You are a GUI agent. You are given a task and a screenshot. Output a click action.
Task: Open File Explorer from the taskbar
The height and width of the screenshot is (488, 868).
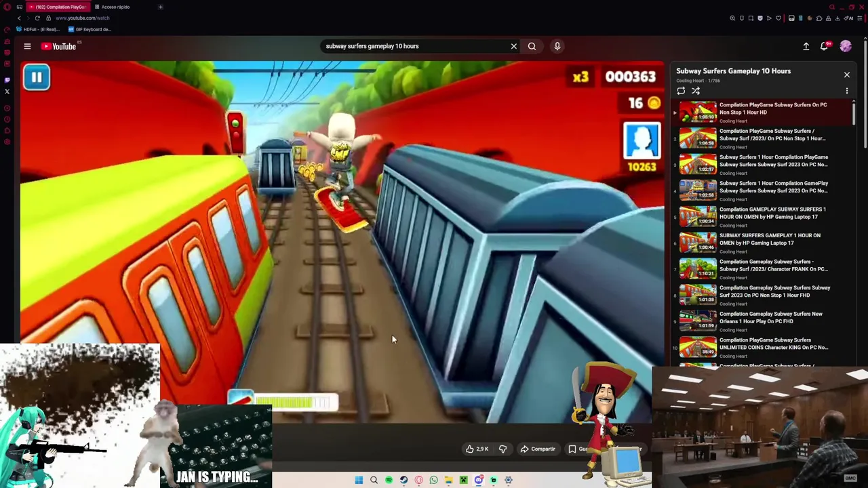448,481
